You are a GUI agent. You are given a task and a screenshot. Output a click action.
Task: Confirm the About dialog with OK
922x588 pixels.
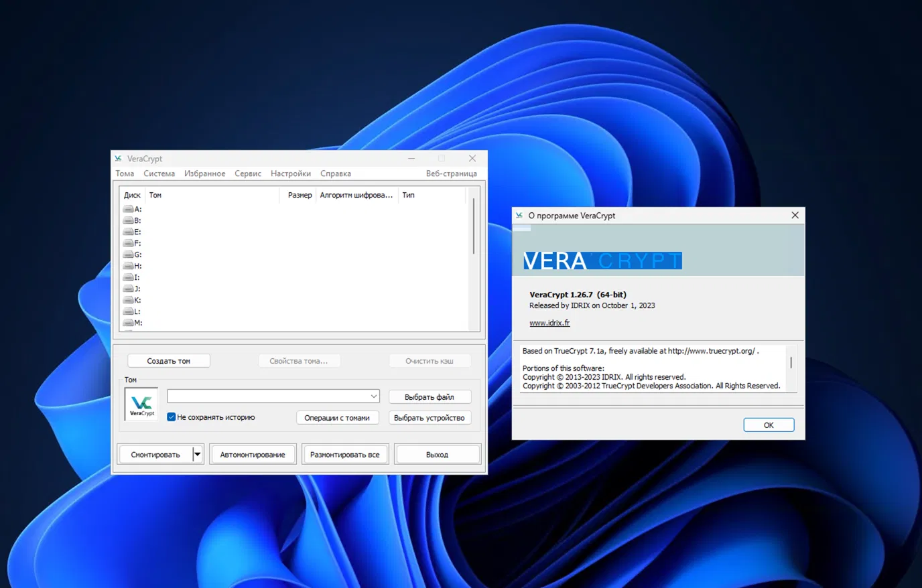[769, 425]
